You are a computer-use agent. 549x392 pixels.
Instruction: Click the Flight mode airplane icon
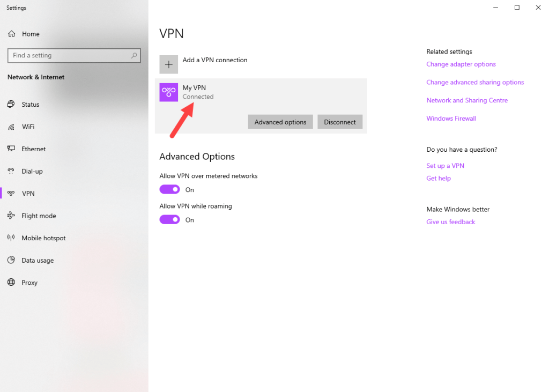point(11,216)
